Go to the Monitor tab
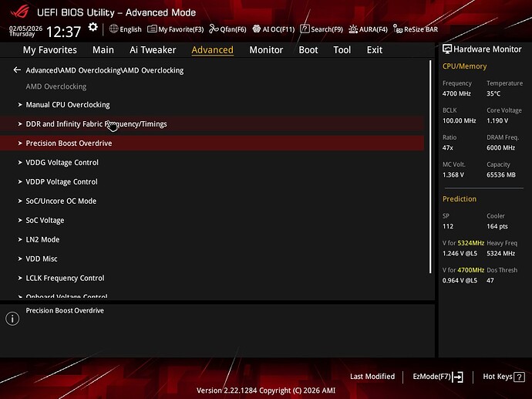532x399 pixels. (266, 50)
